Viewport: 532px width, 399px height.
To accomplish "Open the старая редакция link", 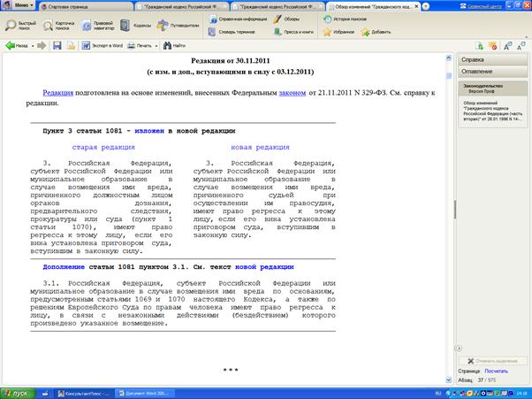I will (103, 148).
